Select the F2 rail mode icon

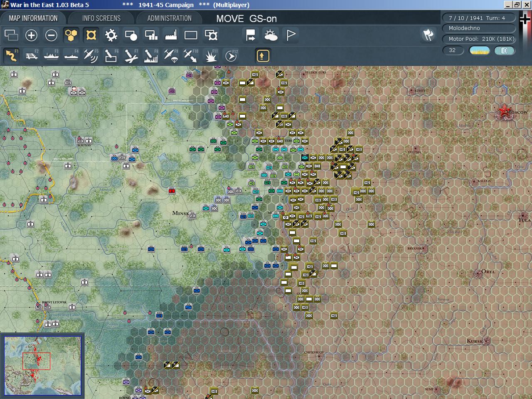(31, 55)
